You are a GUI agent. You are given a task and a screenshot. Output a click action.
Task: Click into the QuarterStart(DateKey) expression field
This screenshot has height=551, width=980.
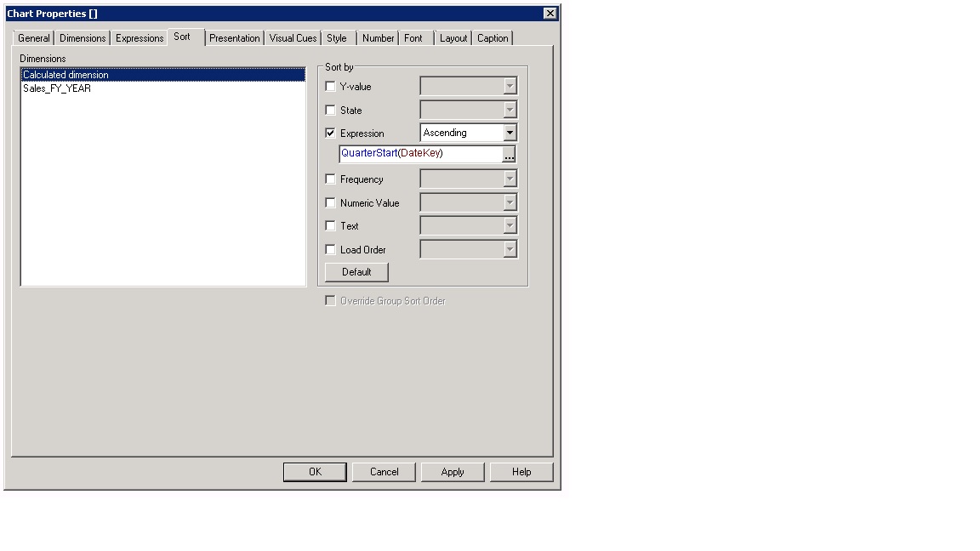coord(421,154)
